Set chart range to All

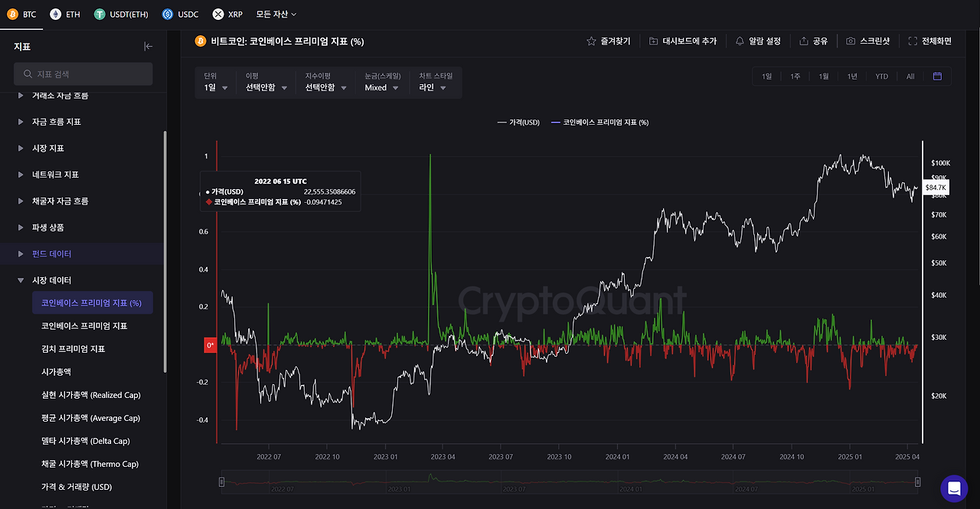coord(910,77)
